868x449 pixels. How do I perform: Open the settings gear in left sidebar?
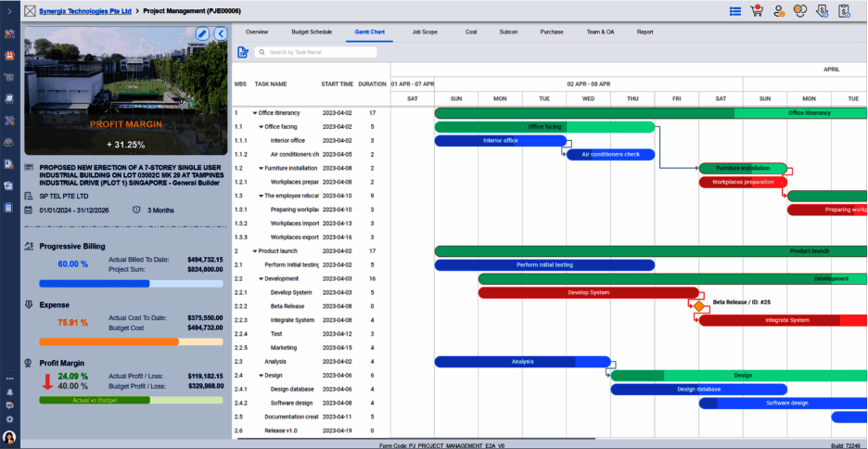tap(9, 419)
